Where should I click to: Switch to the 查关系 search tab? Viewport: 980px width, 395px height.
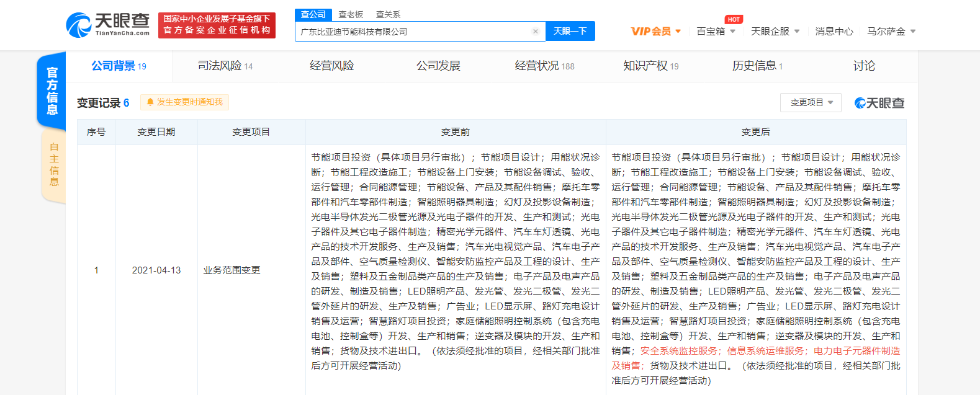(388, 14)
